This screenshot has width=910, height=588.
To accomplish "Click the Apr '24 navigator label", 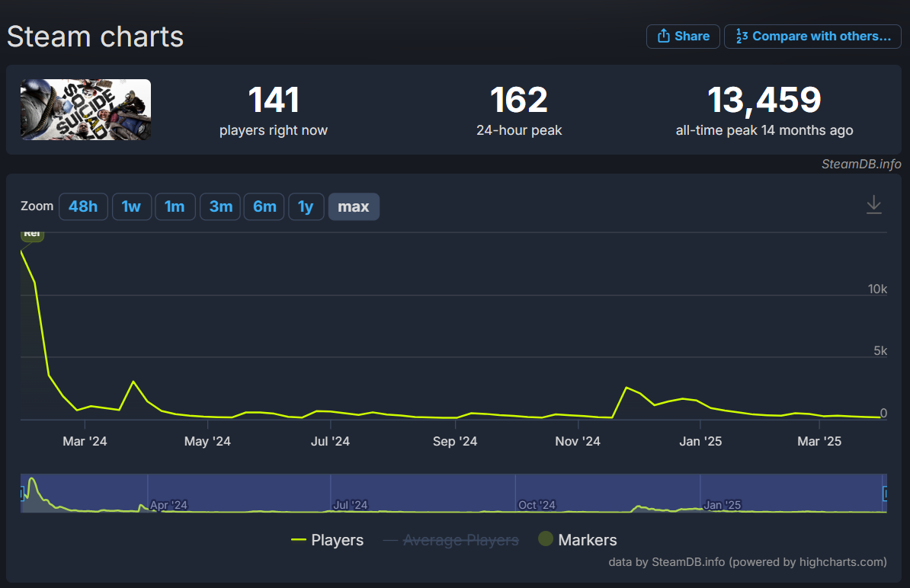I will [168, 504].
